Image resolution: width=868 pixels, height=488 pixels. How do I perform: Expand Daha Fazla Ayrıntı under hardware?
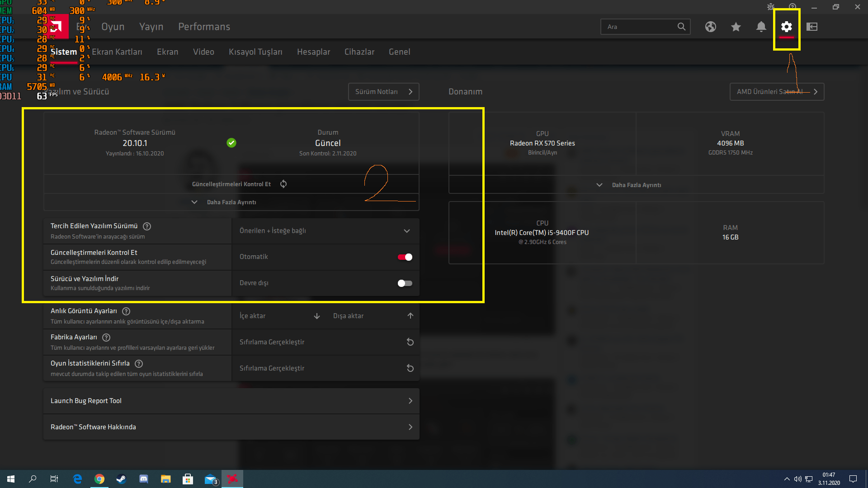click(x=636, y=185)
